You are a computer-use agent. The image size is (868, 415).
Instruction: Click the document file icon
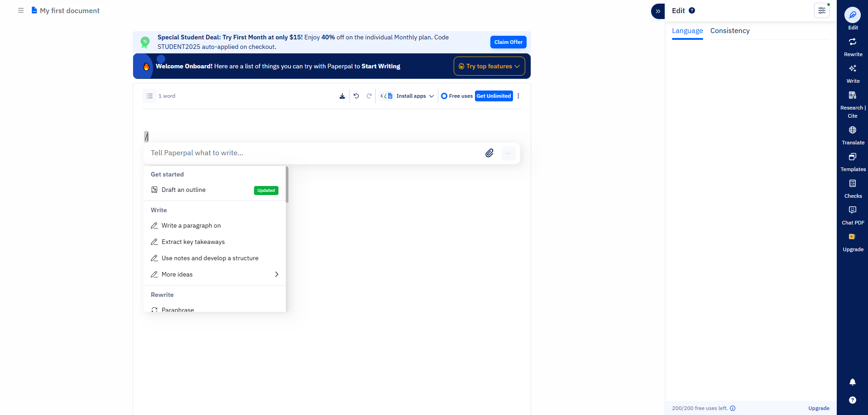click(x=34, y=10)
